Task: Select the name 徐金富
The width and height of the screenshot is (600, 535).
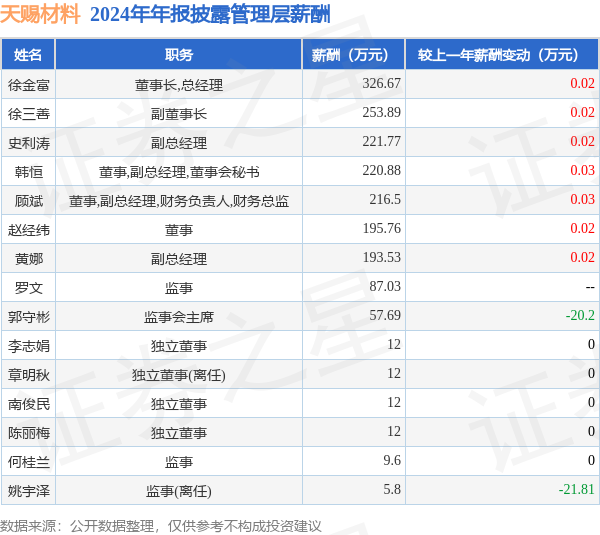Action: click(29, 85)
